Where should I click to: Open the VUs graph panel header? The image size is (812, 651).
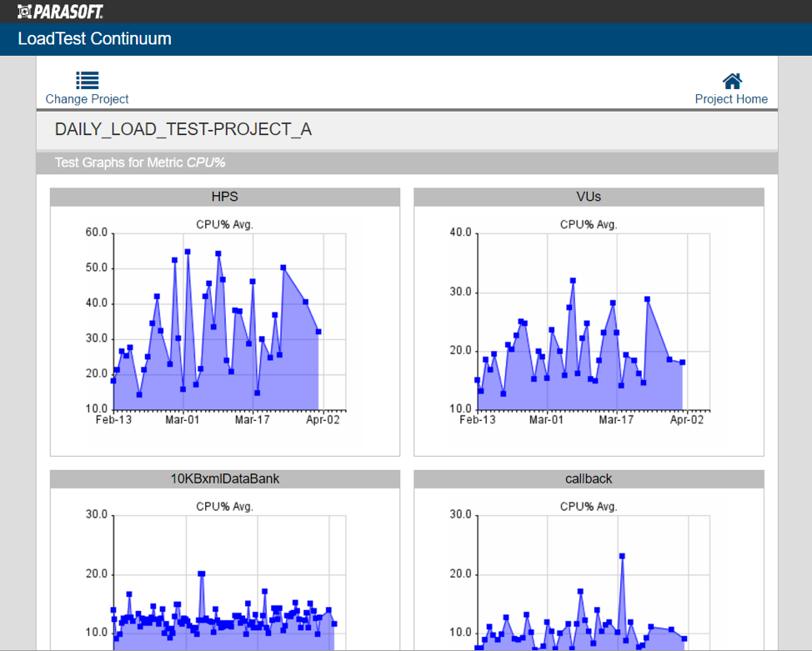(x=589, y=197)
